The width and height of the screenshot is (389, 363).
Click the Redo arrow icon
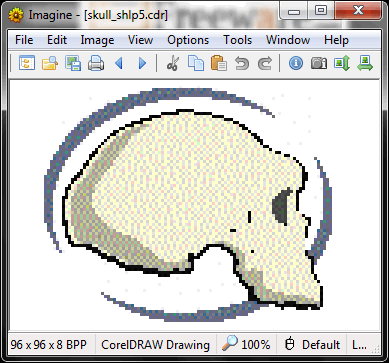(x=265, y=63)
